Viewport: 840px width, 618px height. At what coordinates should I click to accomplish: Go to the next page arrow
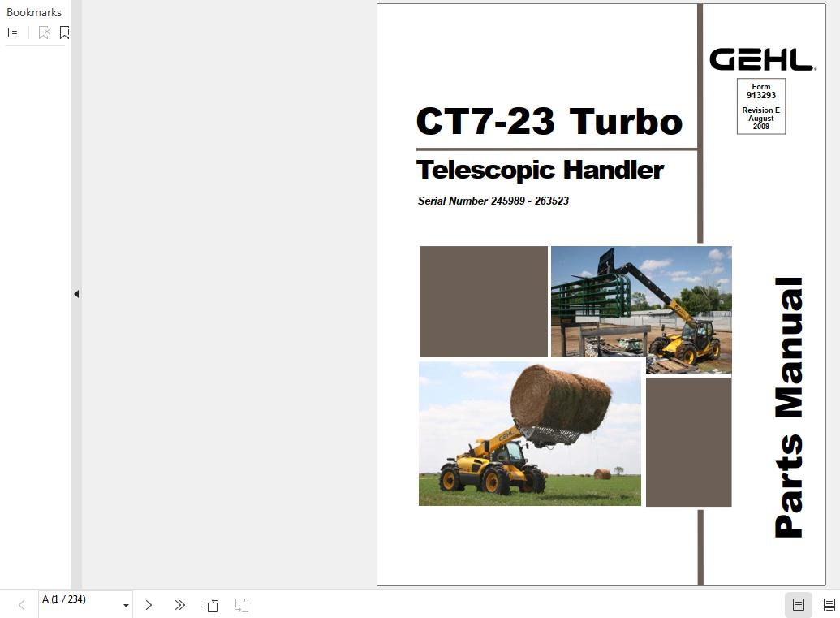(149, 605)
